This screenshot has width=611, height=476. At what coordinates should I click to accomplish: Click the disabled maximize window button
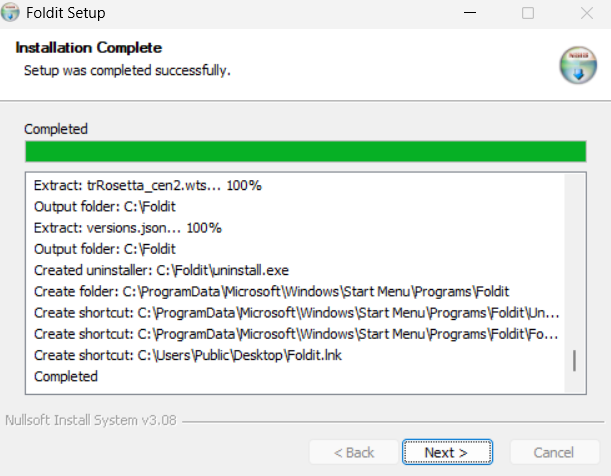[528, 13]
